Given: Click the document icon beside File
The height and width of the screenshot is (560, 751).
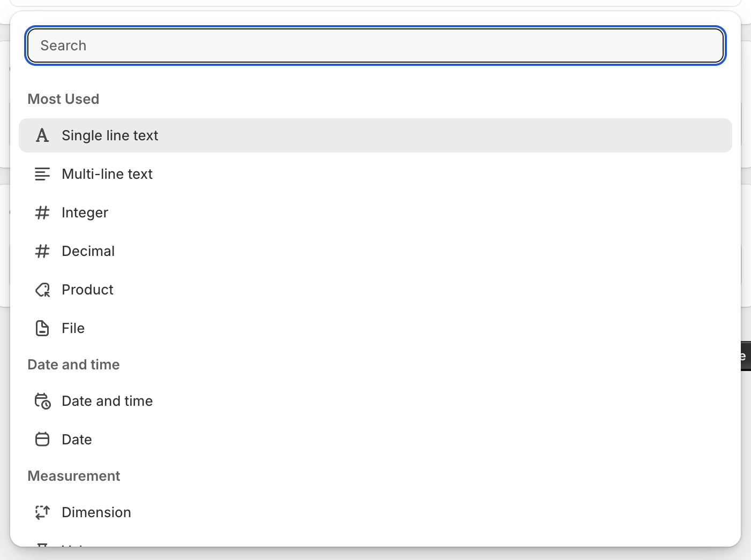Looking at the screenshot, I should pos(42,328).
